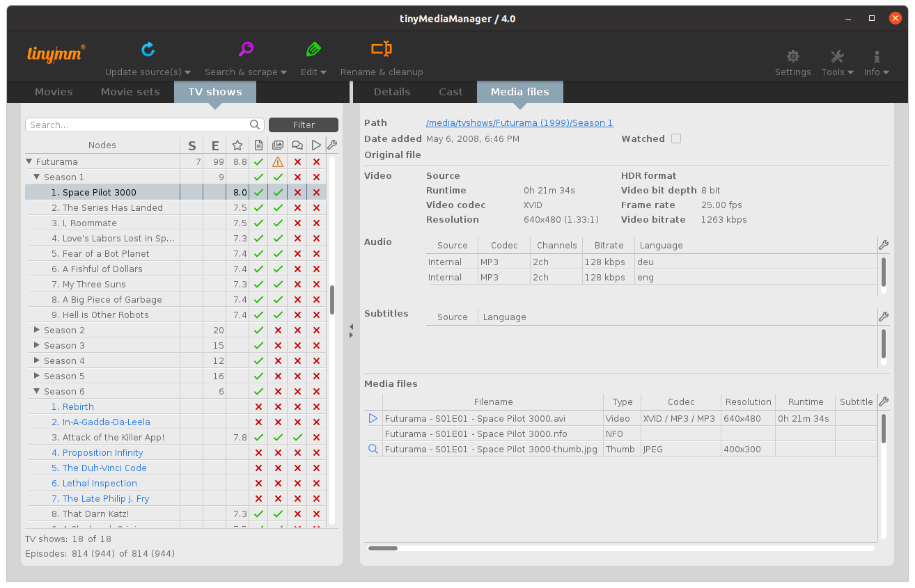Screen dimensions: 915x588
Task: Click the Filter button
Action: point(304,125)
